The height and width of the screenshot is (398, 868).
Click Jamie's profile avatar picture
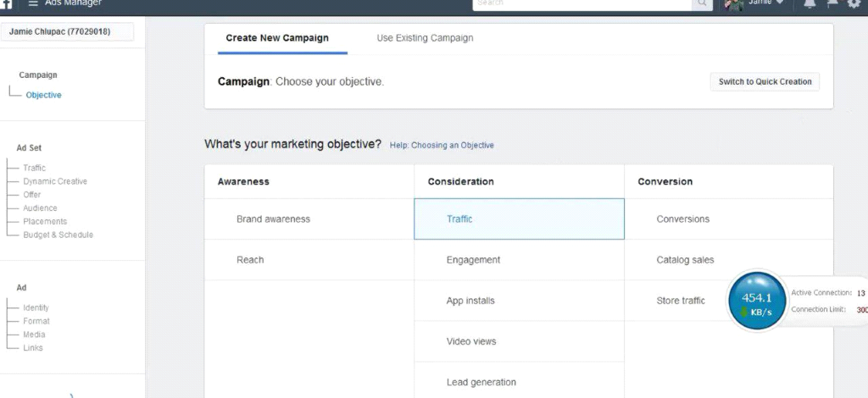(x=734, y=4)
